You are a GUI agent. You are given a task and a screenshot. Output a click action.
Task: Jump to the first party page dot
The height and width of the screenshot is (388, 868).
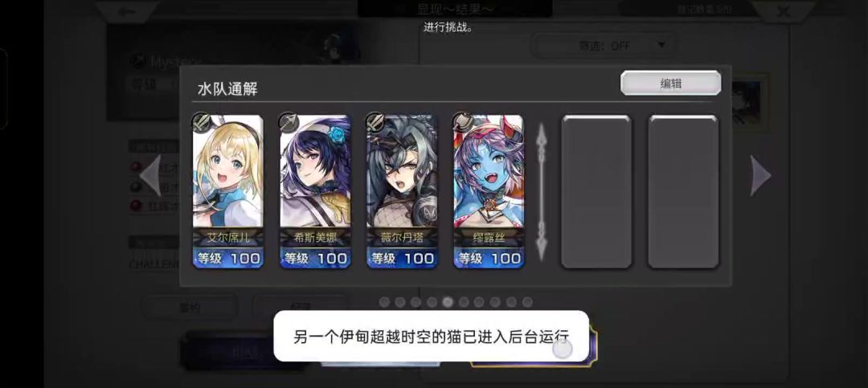pyautogui.click(x=384, y=302)
